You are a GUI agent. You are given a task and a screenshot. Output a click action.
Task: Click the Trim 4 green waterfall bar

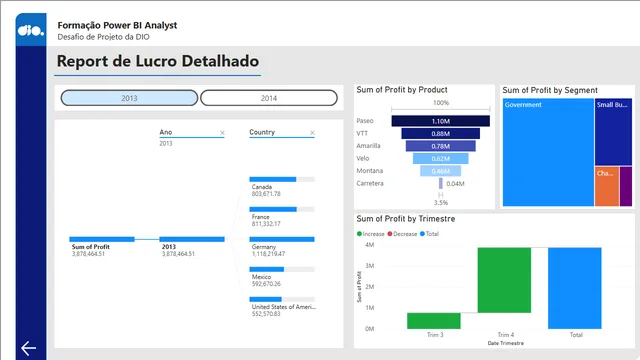(x=504, y=280)
